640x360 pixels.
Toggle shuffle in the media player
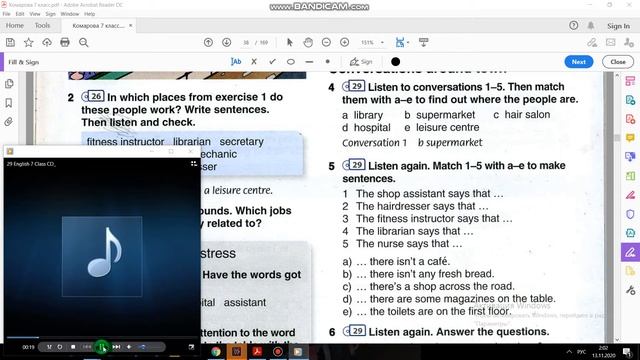49,347
